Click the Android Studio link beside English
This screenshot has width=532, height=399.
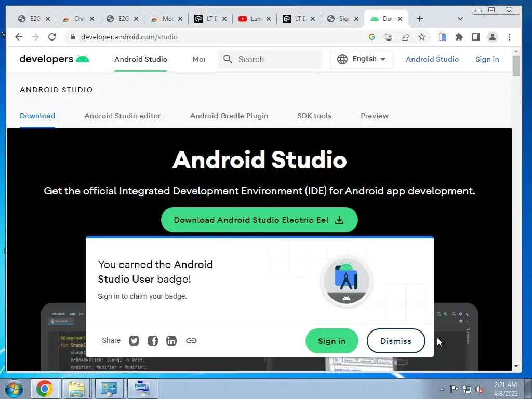coord(432,59)
